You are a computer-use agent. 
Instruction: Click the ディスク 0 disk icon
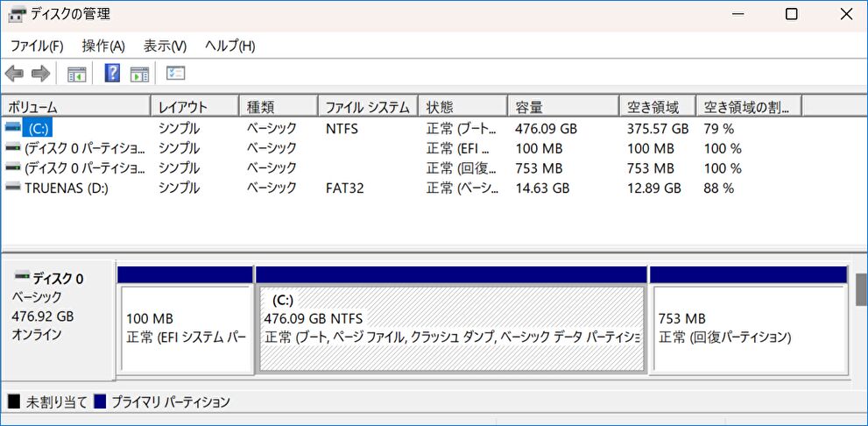22,278
